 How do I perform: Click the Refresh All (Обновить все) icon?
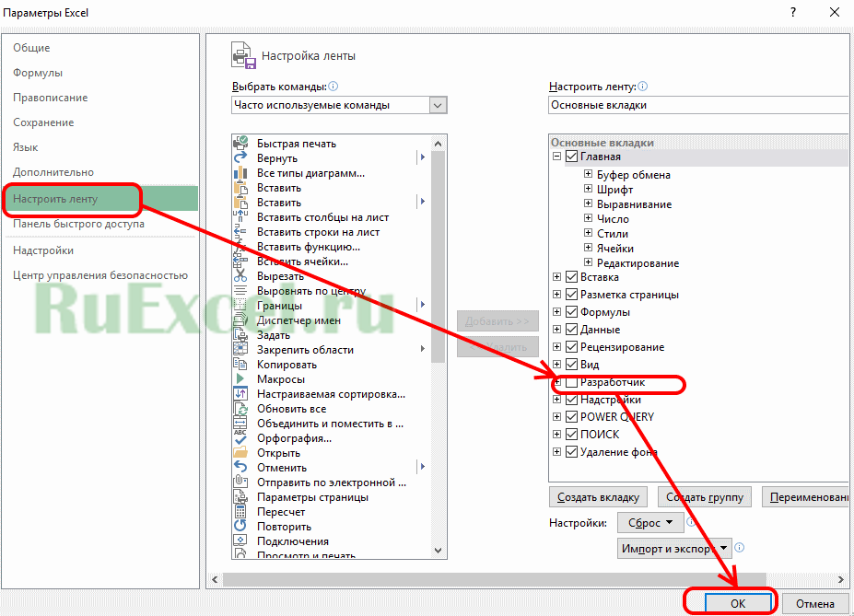coord(240,408)
